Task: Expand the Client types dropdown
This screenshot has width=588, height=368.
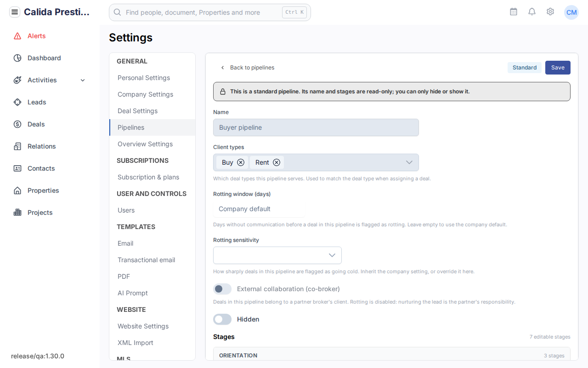Action: click(409, 162)
